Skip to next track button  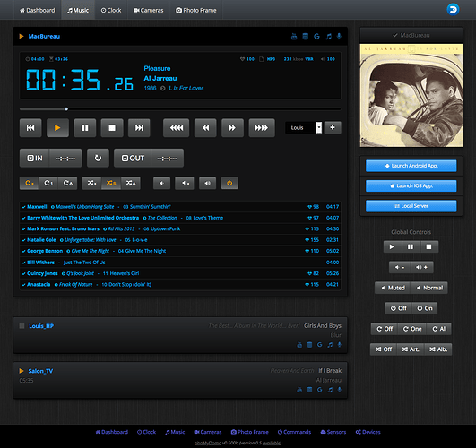click(x=139, y=128)
